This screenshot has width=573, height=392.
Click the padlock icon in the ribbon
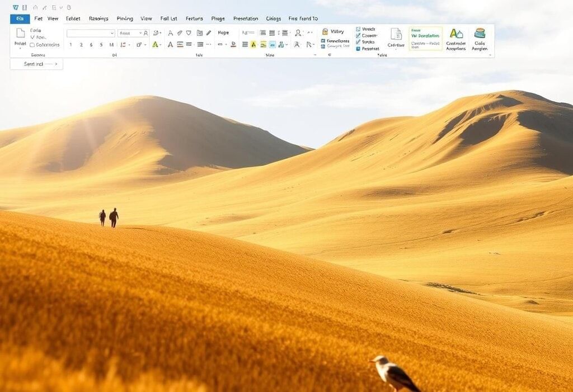click(x=325, y=32)
